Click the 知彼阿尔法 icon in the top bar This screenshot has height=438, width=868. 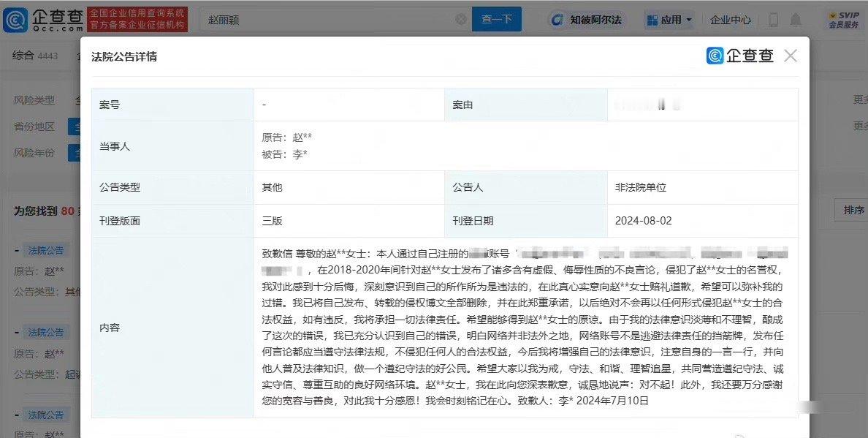(x=559, y=20)
